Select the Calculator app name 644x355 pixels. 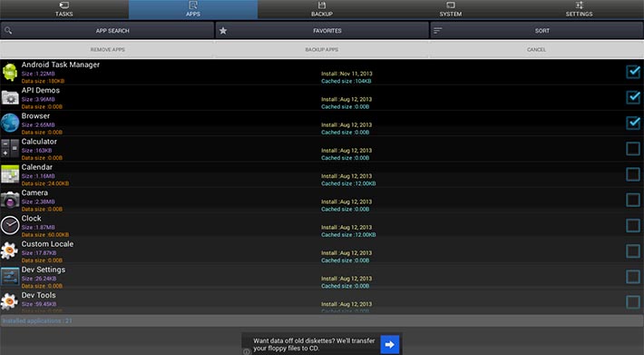[39, 142]
